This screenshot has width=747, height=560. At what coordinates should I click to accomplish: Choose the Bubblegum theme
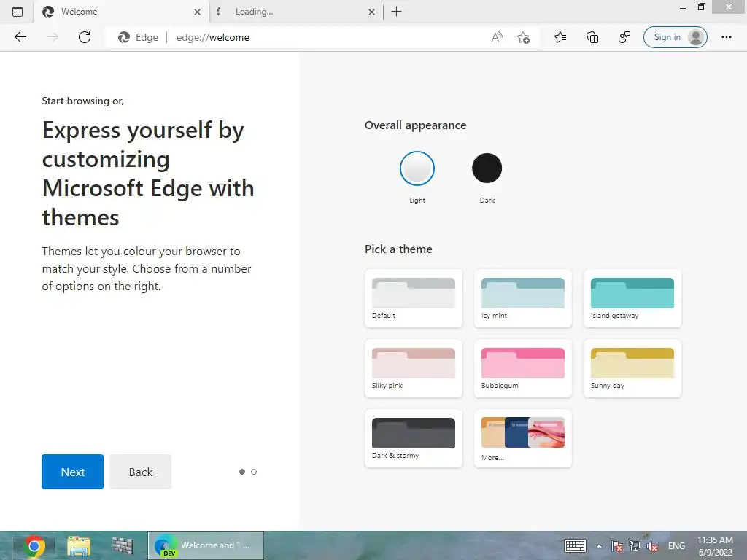tap(522, 368)
